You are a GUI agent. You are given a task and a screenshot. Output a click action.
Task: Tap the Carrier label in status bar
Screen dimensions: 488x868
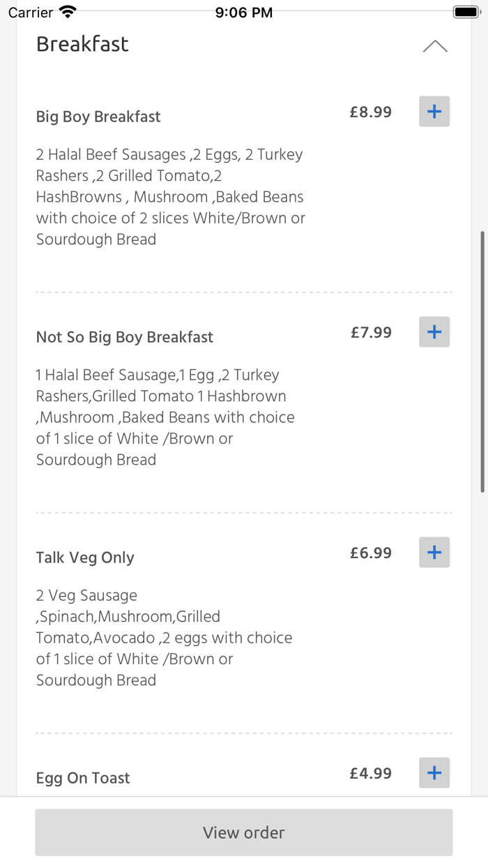click(x=26, y=11)
